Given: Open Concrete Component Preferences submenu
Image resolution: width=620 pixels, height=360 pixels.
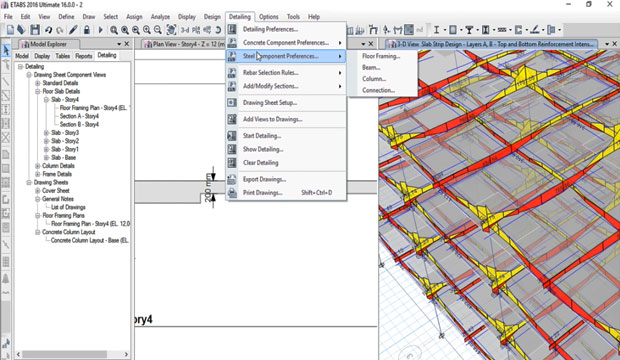Looking at the screenshot, I should pos(286,43).
